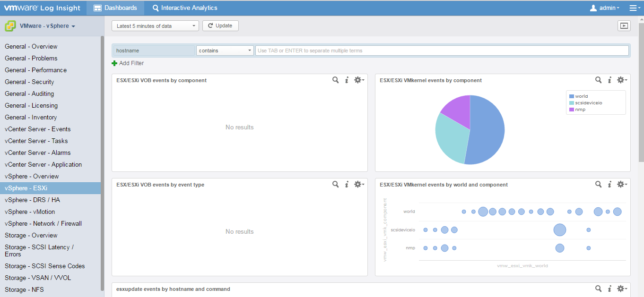Select the Dashboards tab
This screenshot has height=297, width=644.
(x=115, y=8)
